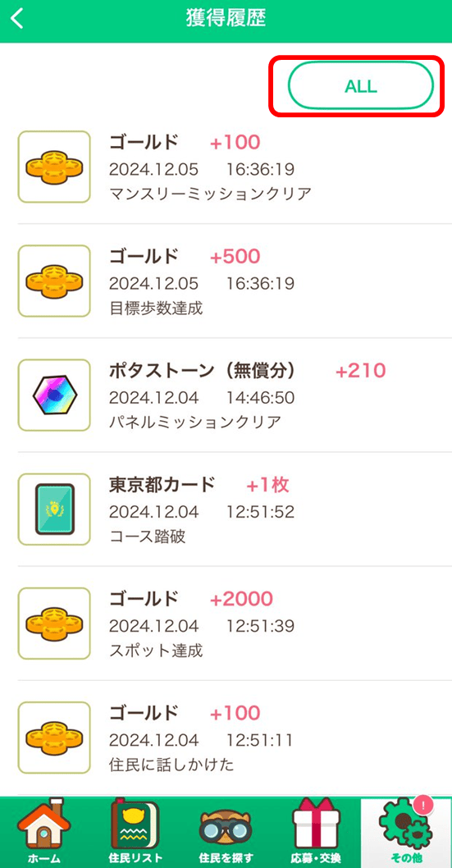Open the 住民を探す binoculars tab
The image size is (452, 868).
[x=226, y=831]
